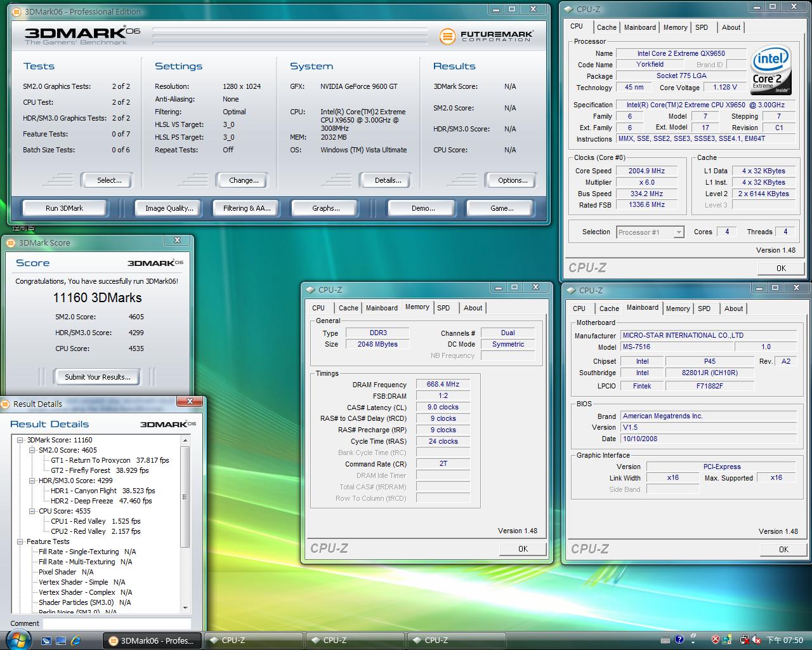Image resolution: width=812 pixels, height=650 pixels.
Task: Click the Demo... button
Action: (423, 208)
